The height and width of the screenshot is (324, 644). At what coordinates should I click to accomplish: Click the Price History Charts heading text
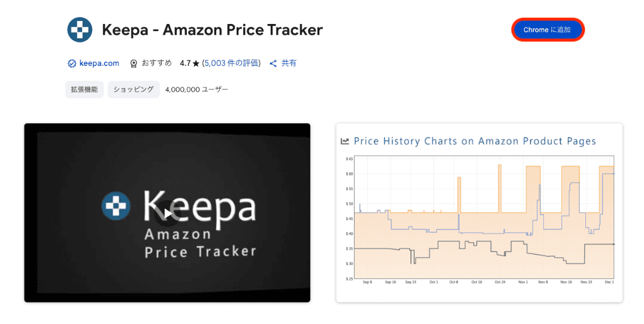474,141
